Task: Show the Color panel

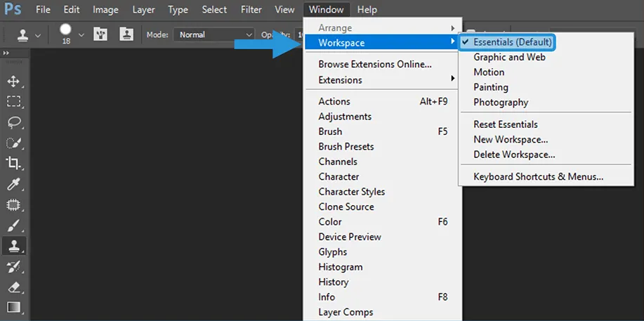Action: click(x=383, y=222)
